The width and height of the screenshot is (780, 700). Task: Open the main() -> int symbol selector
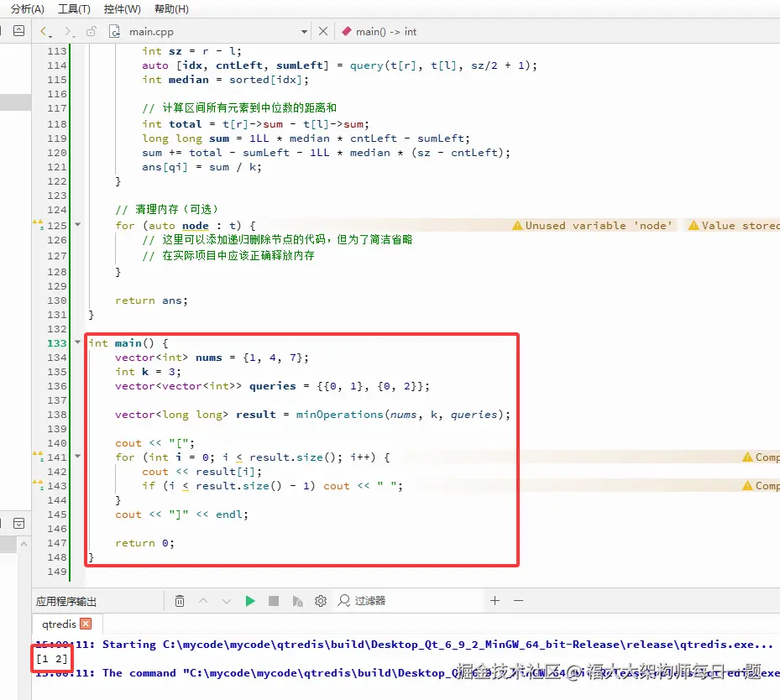point(386,32)
